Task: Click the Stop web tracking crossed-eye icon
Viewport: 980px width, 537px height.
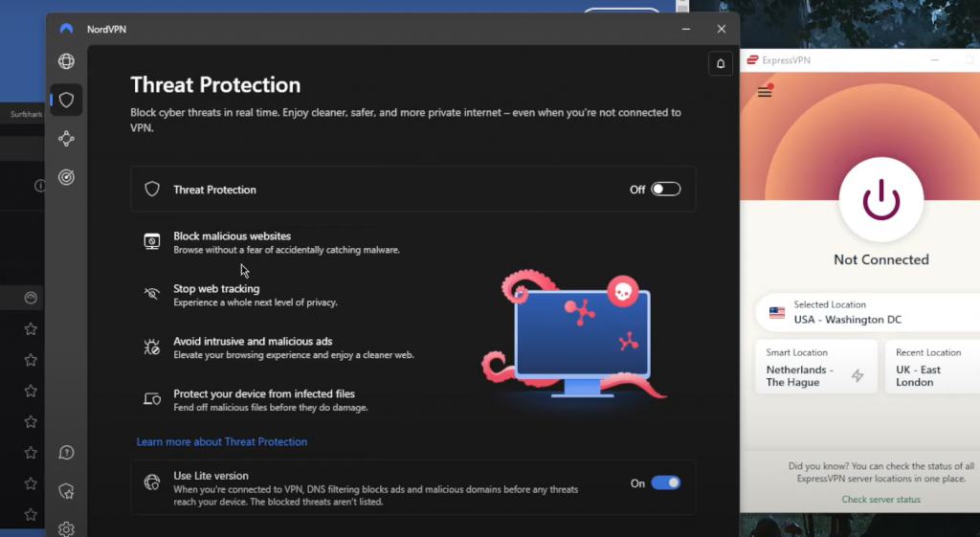Action: pos(152,293)
